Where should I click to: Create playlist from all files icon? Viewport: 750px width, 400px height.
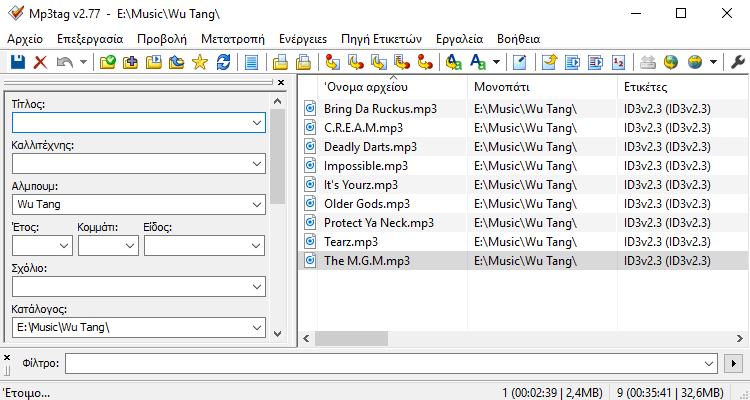click(573, 62)
